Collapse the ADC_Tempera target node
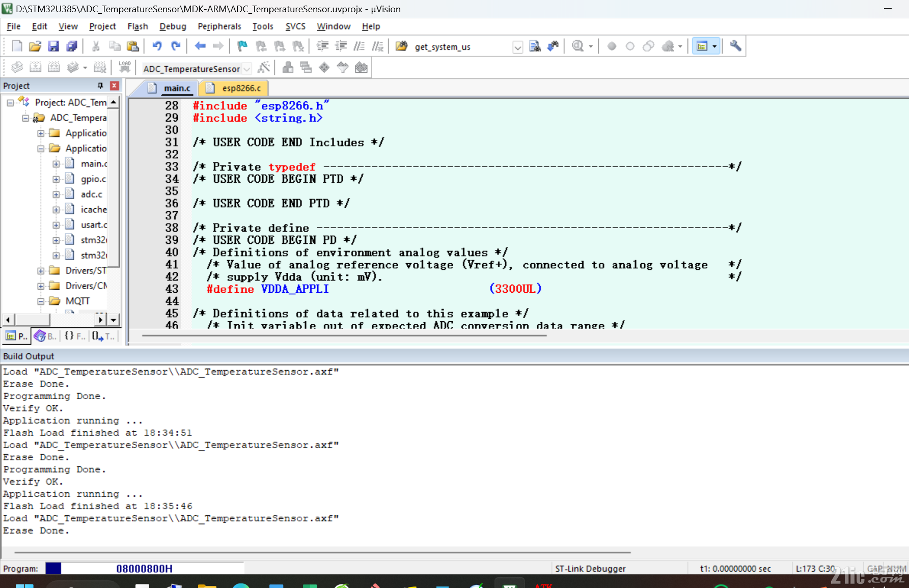This screenshot has height=588, width=909. [25, 118]
